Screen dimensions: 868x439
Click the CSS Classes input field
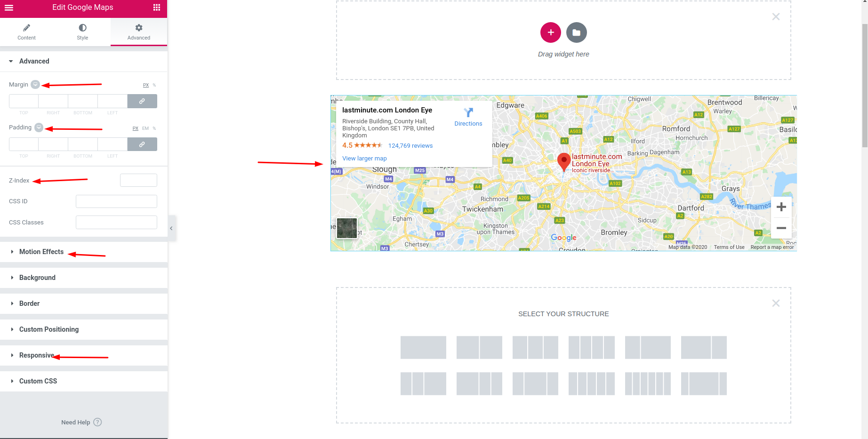point(116,223)
